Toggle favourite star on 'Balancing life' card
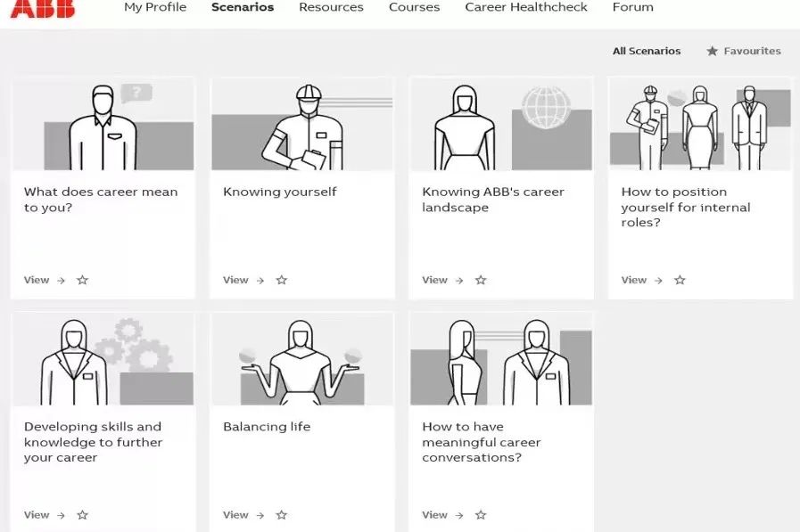Viewport: 800px width, 532px height. [x=282, y=515]
